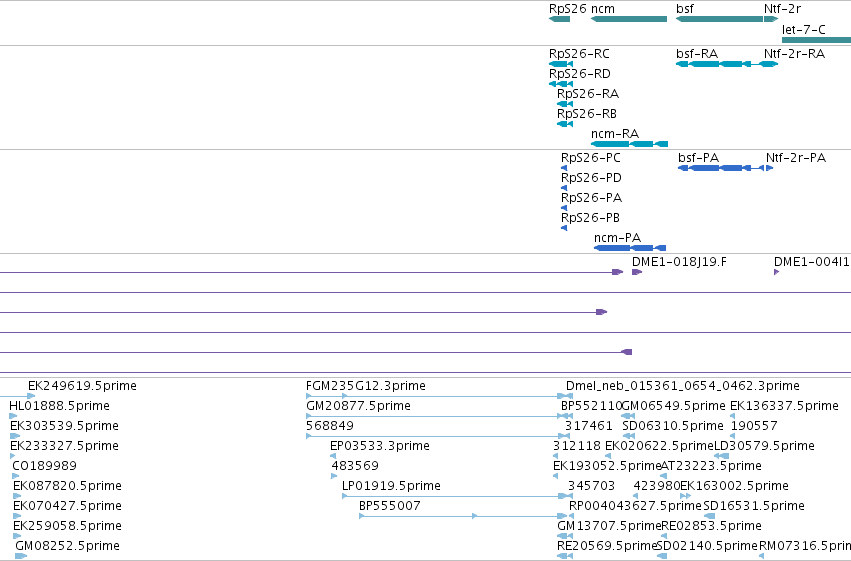This screenshot has height=561, width=851.
Task: Open the Ntf-2r gene label
Action: [x=782, y=9]
